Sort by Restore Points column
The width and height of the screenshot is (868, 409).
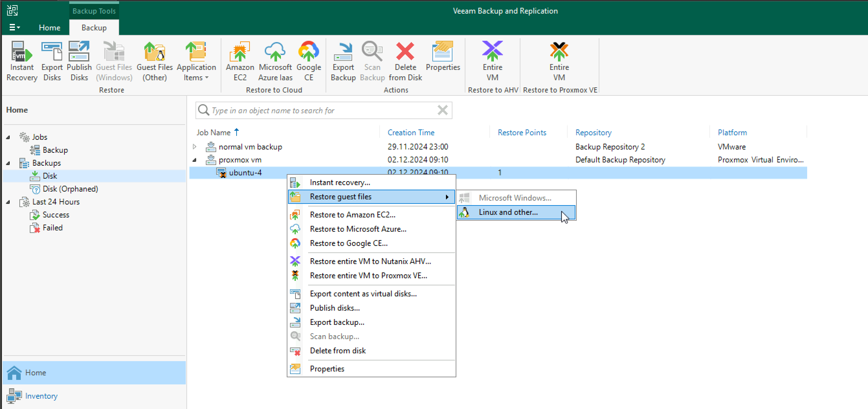coord(522,132)
